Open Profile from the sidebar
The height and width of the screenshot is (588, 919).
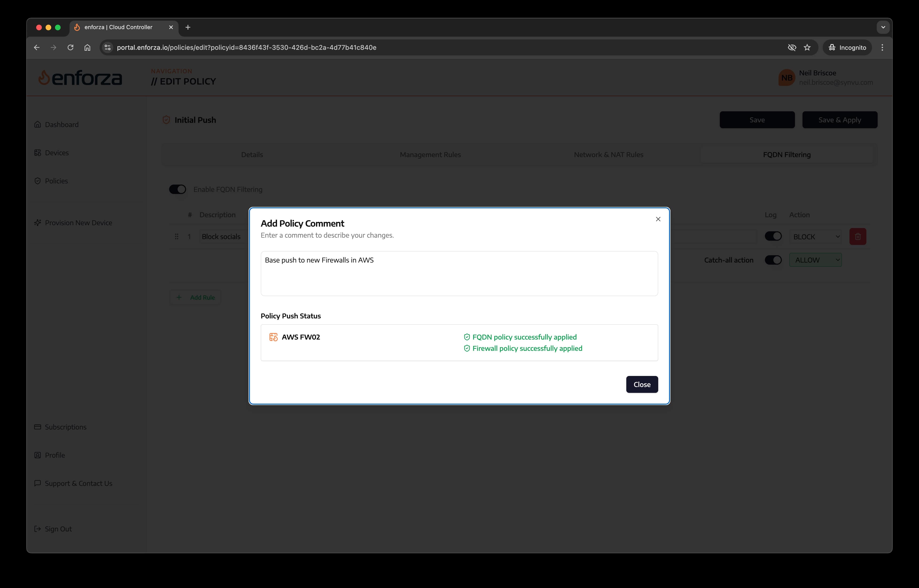pos(55,455)
